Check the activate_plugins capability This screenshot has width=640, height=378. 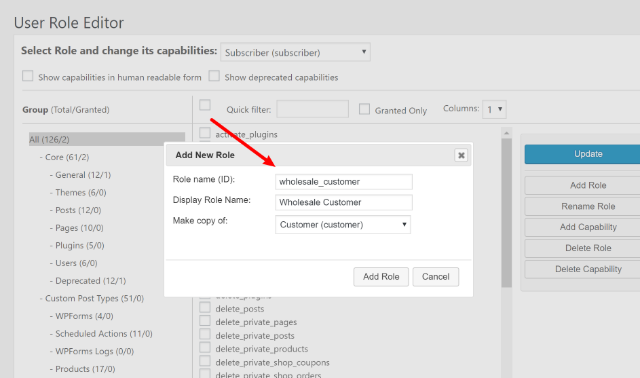(x=205, y=133)
